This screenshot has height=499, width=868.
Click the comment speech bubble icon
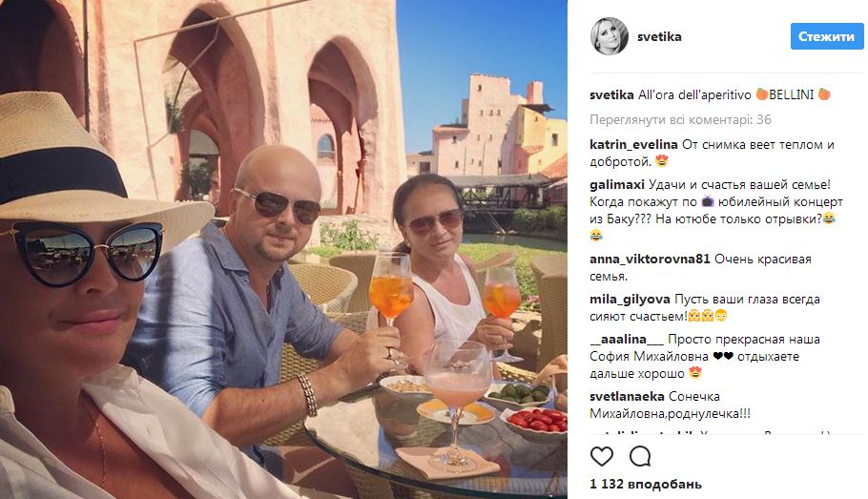click(x=639, y=456)
